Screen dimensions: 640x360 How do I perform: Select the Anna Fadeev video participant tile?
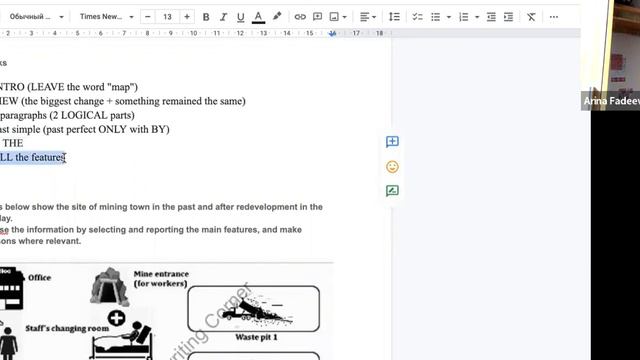click(x=611, y=55)
